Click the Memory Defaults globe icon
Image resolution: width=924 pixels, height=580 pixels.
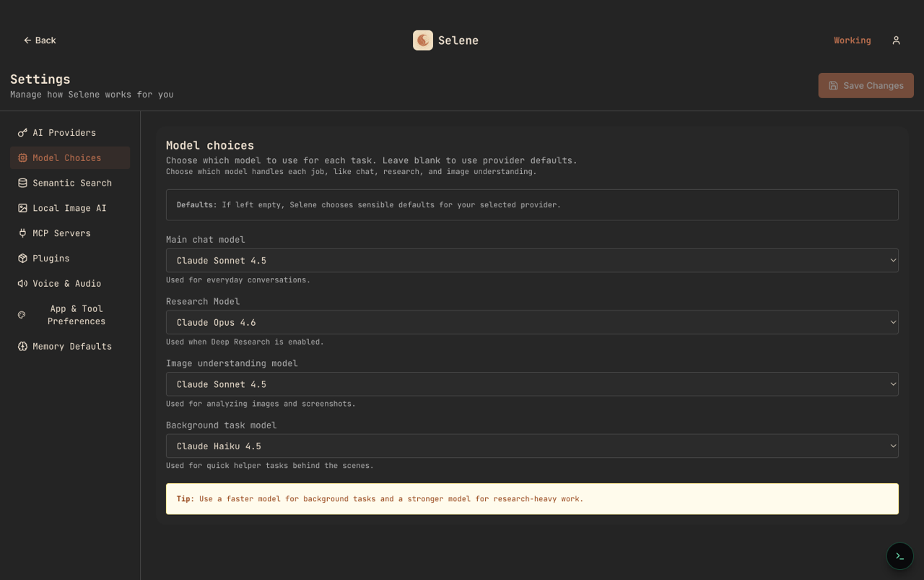point(22,346)
